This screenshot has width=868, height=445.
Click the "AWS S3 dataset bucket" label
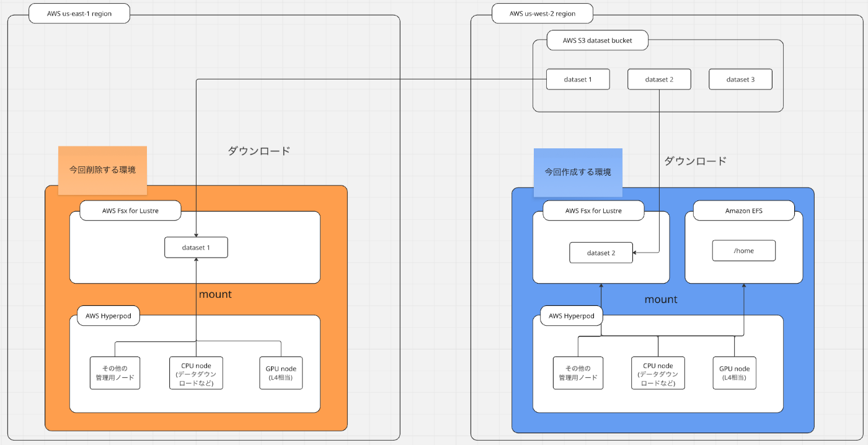click(598, 42)
